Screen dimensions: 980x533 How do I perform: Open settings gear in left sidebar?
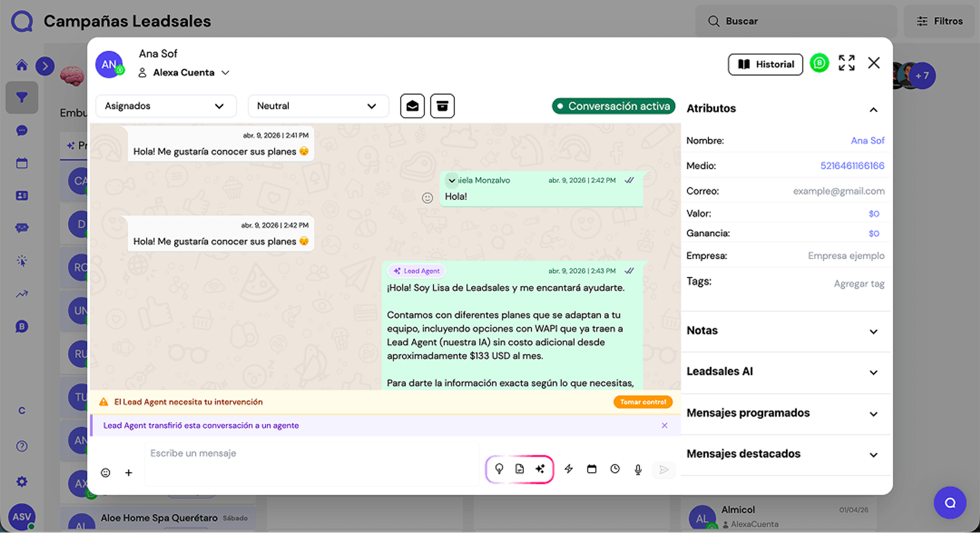point(22,481)
